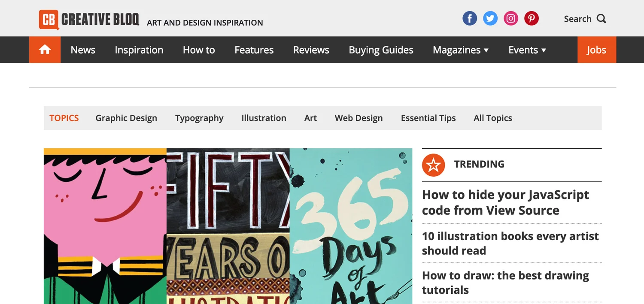
Task: Open the Features section
Action: (254, 50)
